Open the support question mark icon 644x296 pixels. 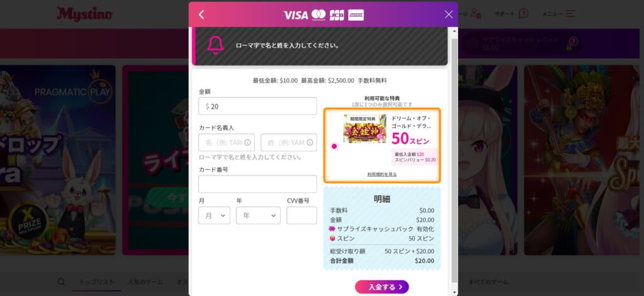[x=523, y=14]
